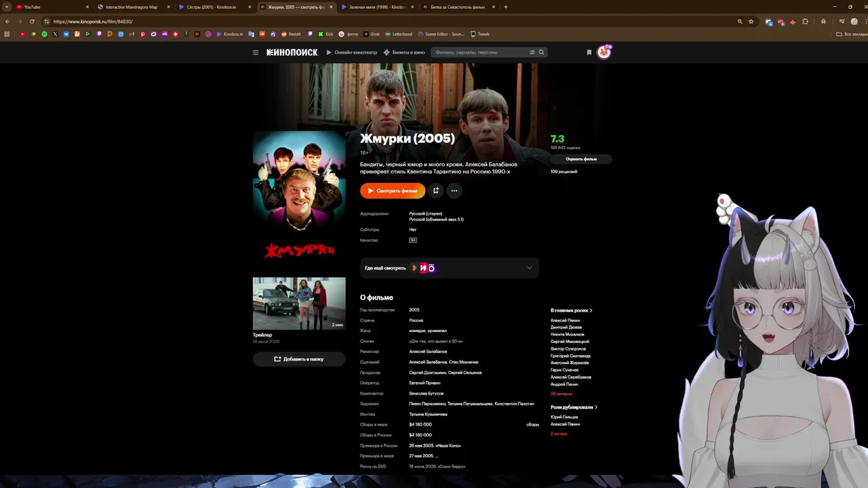Click Добавить в папку button

click(299, 359)
